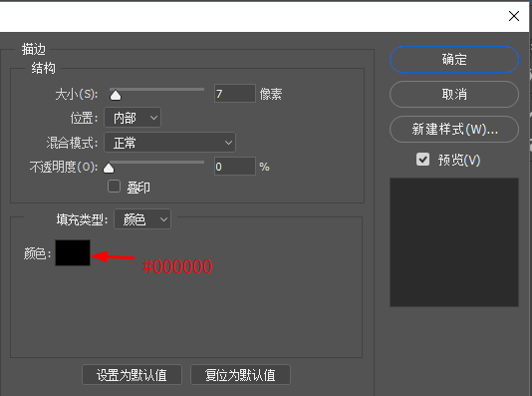The height and width of the screenshot is (396, 532).
Task: Open 新建样式(W)... dialog
Action: 454,129
